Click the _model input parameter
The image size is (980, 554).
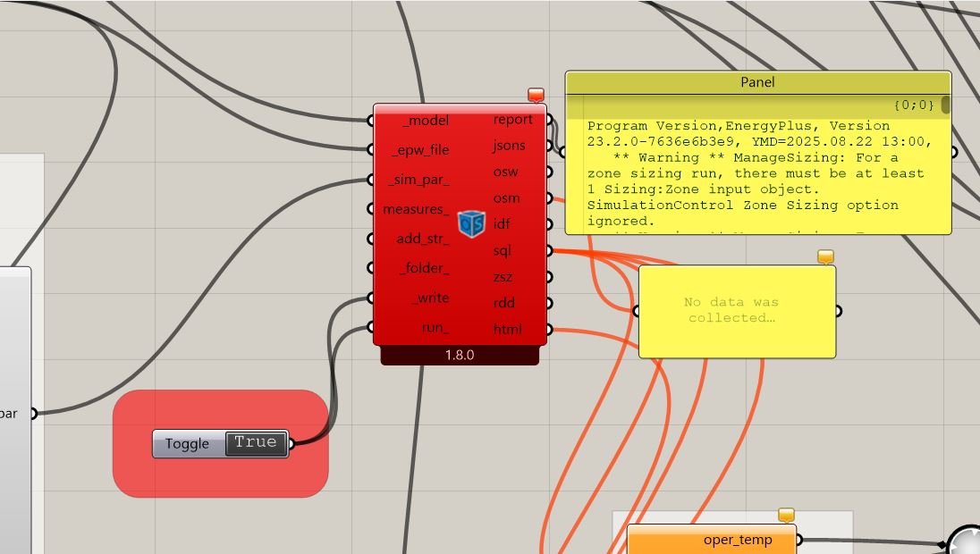(x=425, y=121)
